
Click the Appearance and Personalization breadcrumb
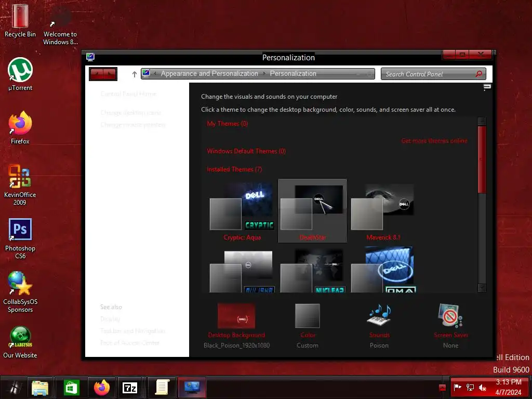coord(209,74)
